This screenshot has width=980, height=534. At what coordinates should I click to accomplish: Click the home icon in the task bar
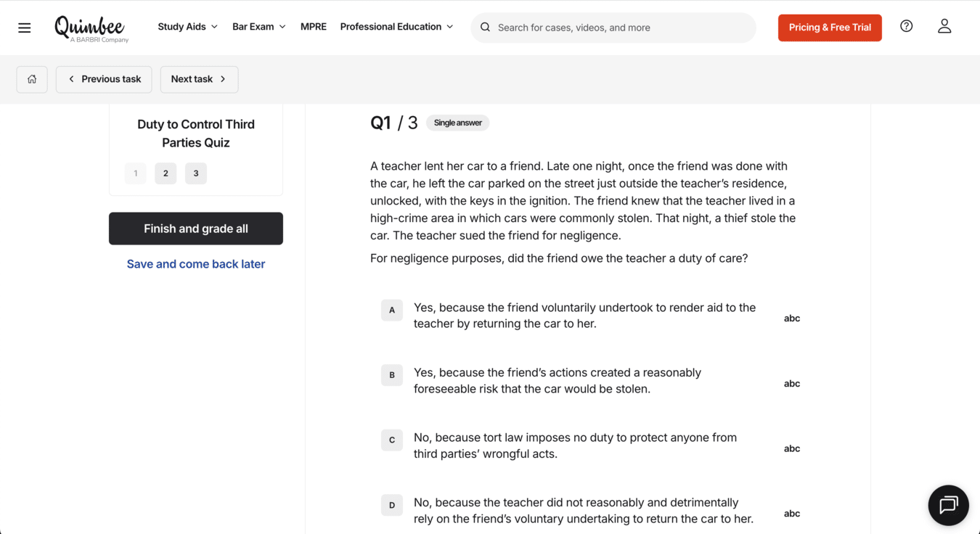coord(32,78)
